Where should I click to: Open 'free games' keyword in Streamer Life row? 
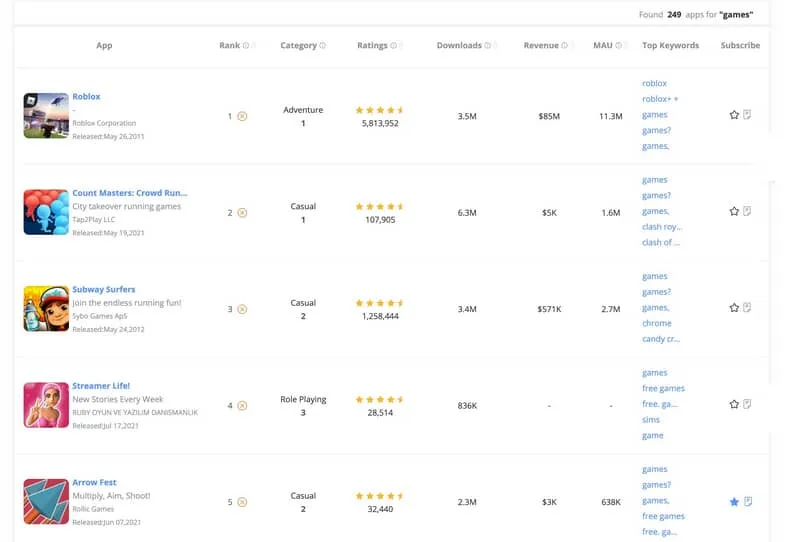click(663, 388)
